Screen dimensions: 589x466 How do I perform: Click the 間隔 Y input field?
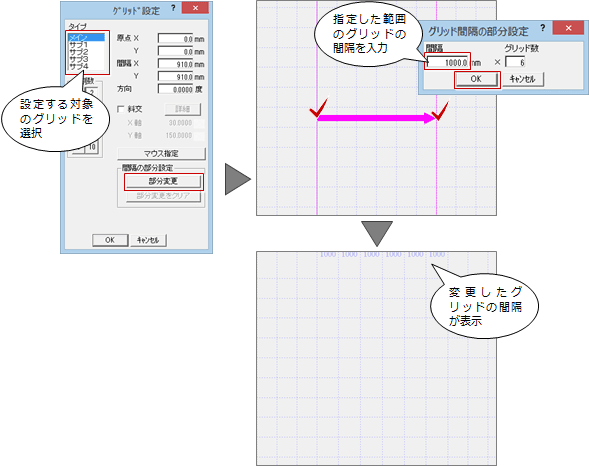tap(175, 77)
